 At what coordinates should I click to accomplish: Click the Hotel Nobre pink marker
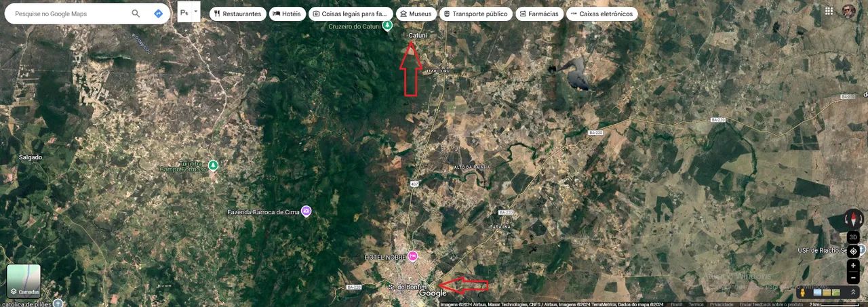(x=412, y=255)
